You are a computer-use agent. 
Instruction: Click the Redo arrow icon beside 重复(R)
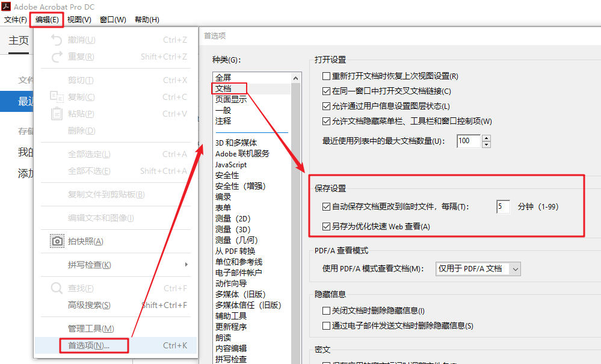(57, 57)
